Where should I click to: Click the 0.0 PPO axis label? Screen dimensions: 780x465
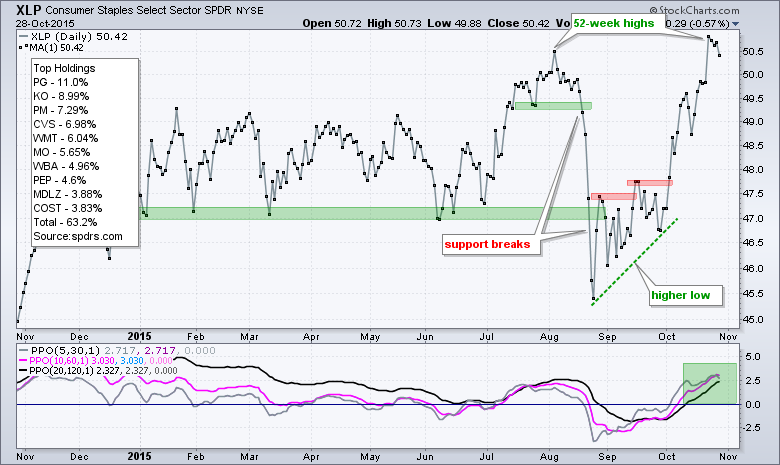753,405
